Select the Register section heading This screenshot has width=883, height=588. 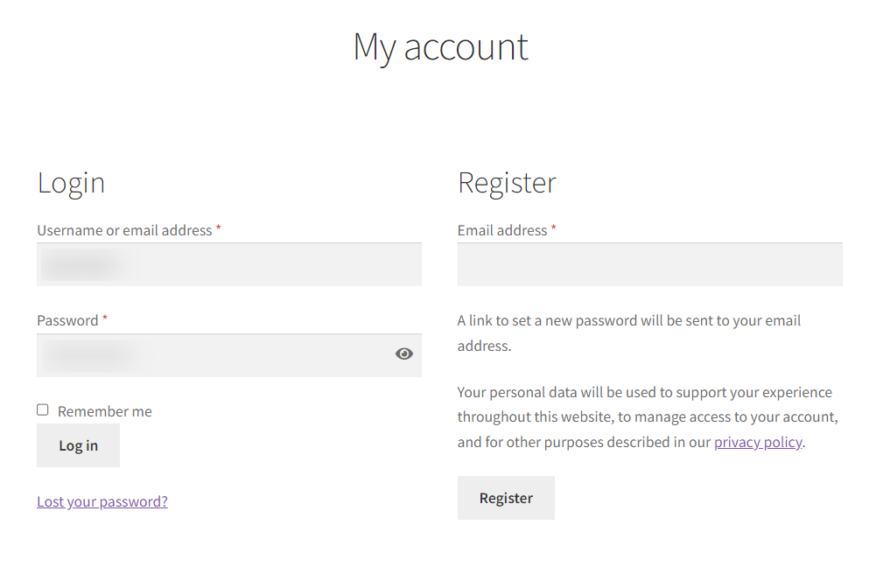(x=507, y=183)
